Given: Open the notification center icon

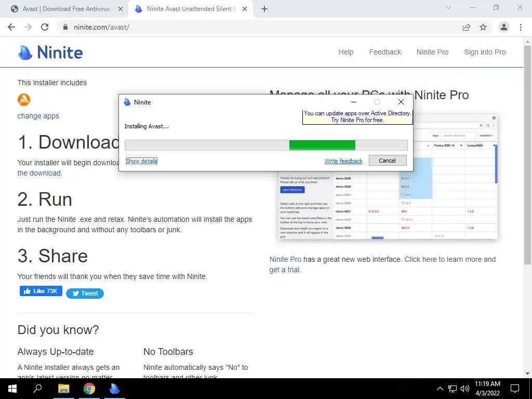Looking at the screenshot, I should pyautogui.click(x=515, y=389).
